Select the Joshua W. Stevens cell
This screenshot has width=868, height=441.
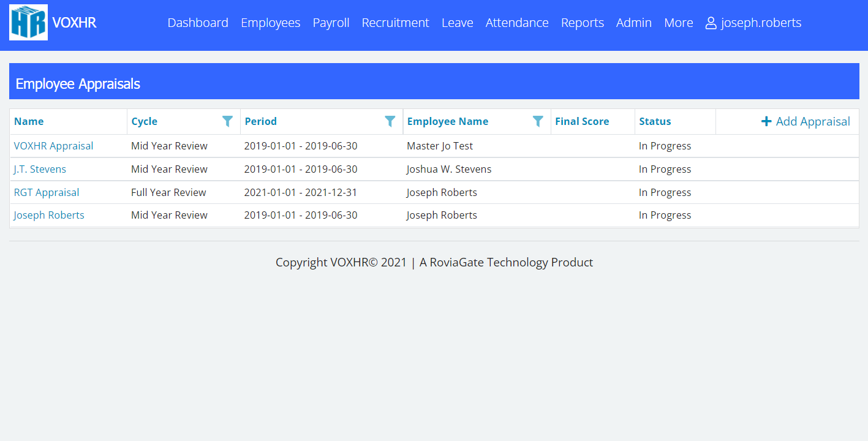449,169
